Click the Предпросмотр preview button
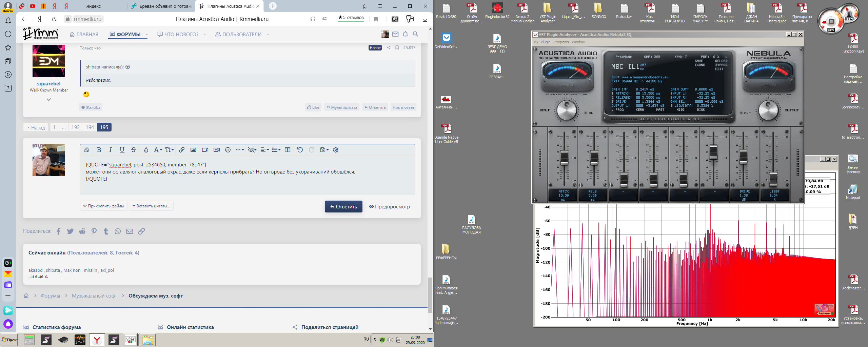Screen dimensions: 868x347 coord(389,206)
